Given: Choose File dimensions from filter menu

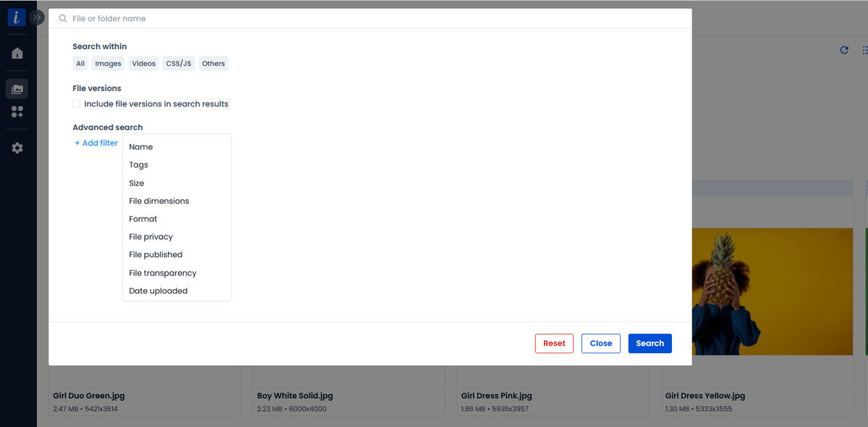Looking at the screenshot, I should click(x=159, y=200).
